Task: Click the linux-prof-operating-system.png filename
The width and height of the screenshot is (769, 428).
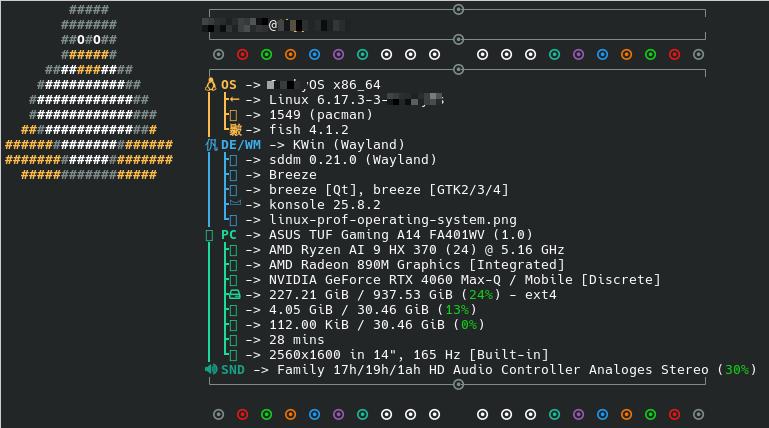Action: pos(393,220)
